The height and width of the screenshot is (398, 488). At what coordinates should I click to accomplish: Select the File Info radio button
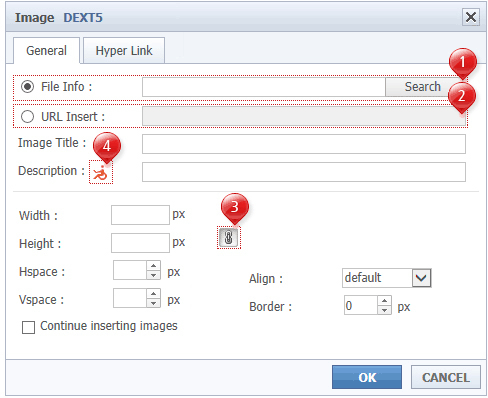click(x=27, y=87)
